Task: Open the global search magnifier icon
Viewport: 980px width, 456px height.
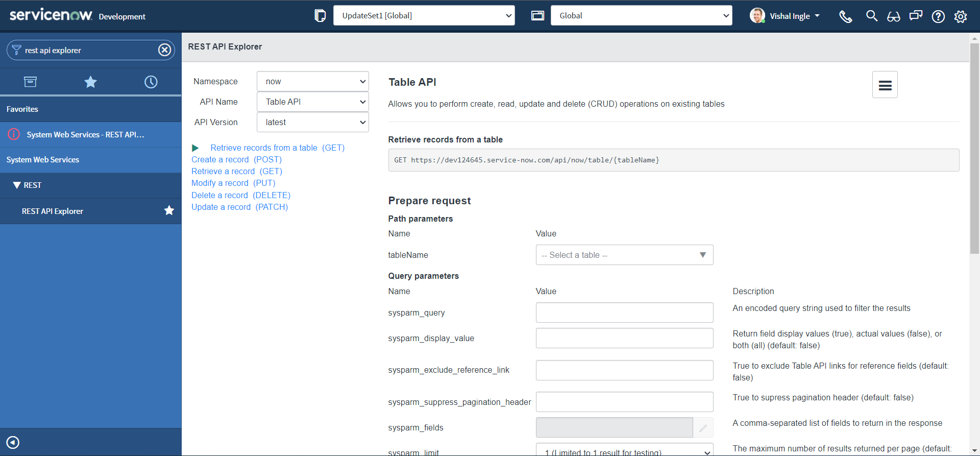Action: pos(872,16)
